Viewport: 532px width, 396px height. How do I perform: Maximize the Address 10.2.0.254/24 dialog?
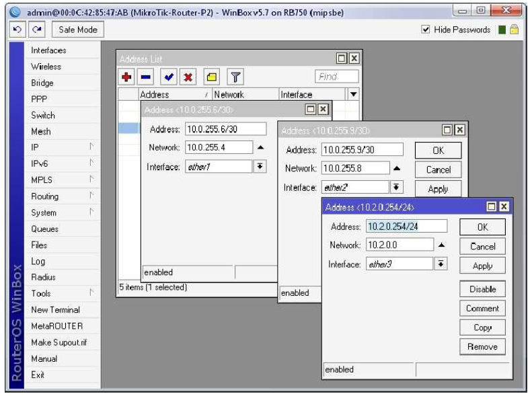point(491,206)
